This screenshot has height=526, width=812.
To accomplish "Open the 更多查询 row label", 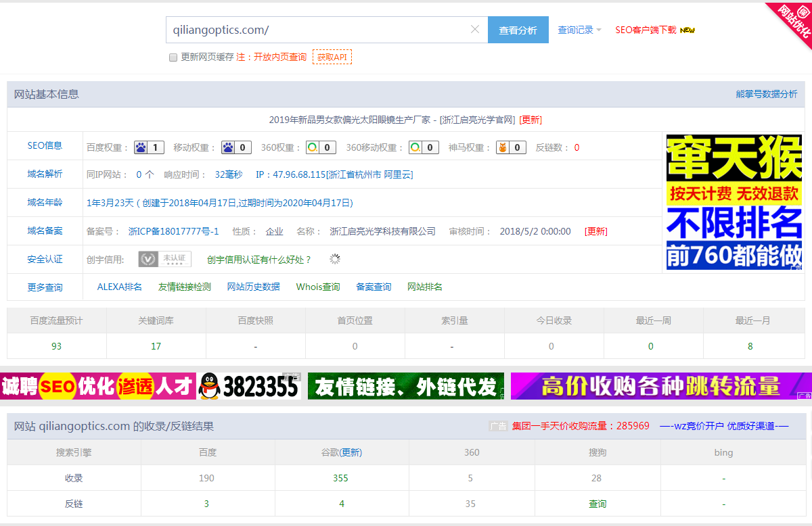I will click(45, 287).
